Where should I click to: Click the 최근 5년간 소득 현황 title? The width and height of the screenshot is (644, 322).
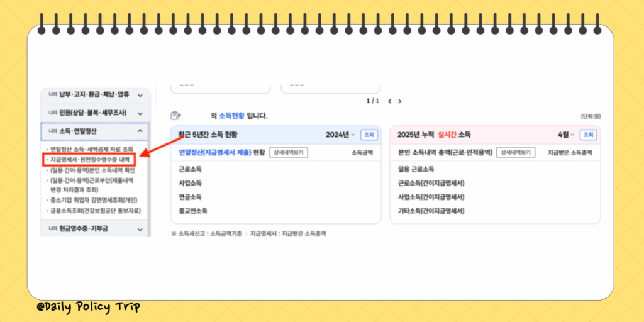208,135
